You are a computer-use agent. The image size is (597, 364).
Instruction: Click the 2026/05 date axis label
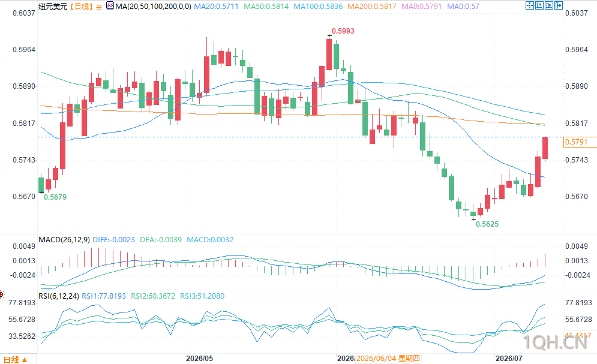click(x=199, y=358)
